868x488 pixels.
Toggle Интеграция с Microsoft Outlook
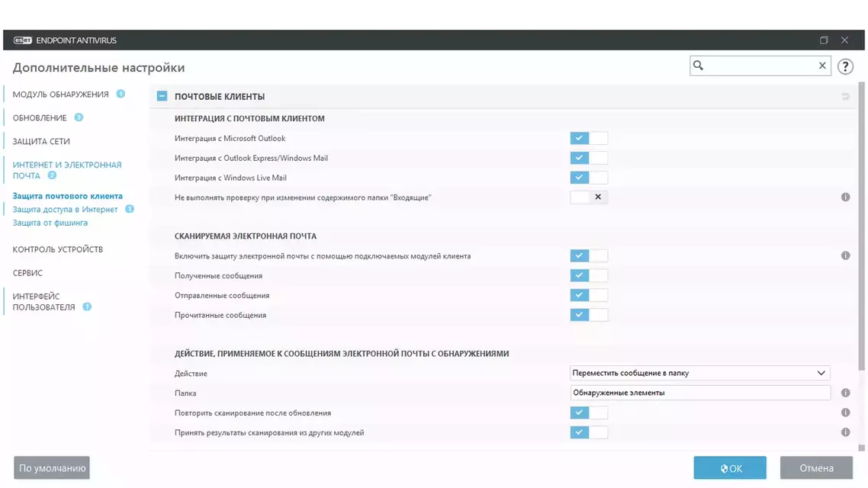tap(589, 138)
